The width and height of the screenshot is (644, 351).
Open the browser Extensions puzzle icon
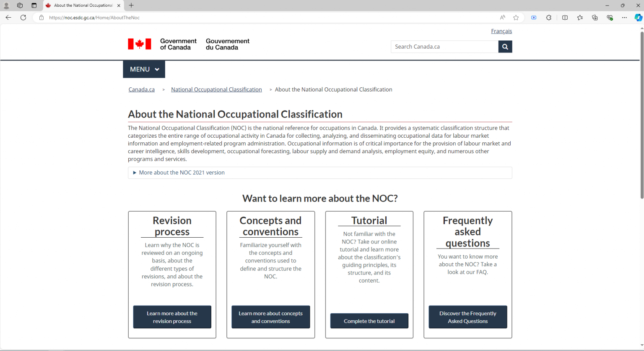point(548,18)
